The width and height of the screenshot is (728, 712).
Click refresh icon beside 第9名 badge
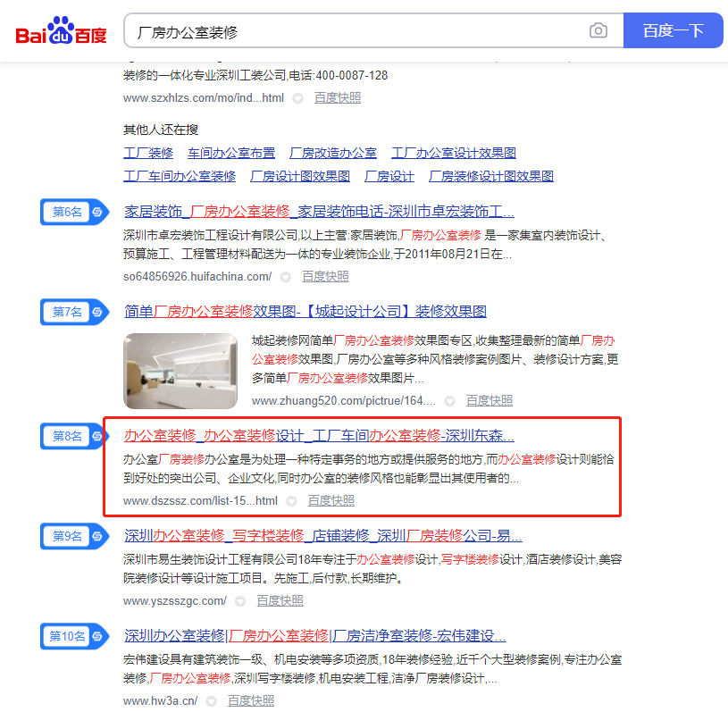pos(97,536)
